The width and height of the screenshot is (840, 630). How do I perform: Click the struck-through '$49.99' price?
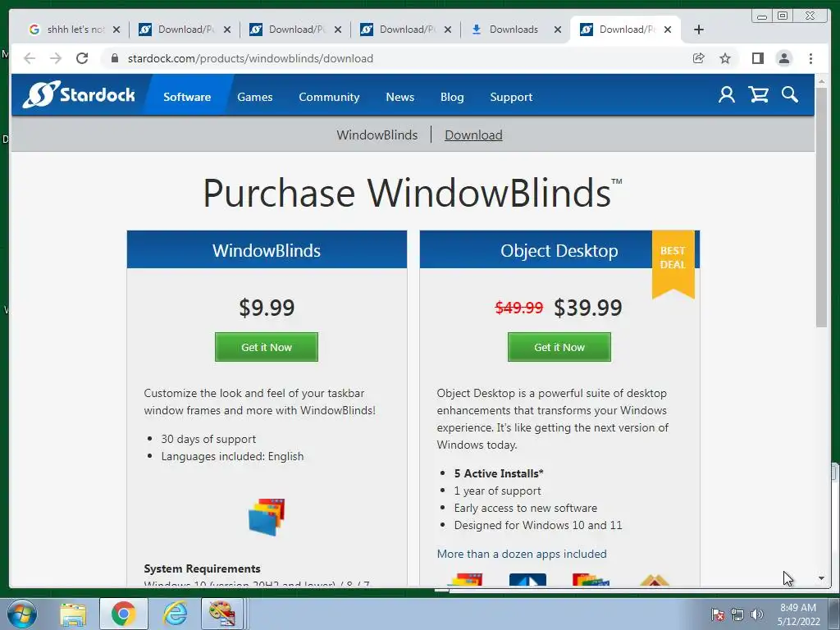tap(518, 308)
